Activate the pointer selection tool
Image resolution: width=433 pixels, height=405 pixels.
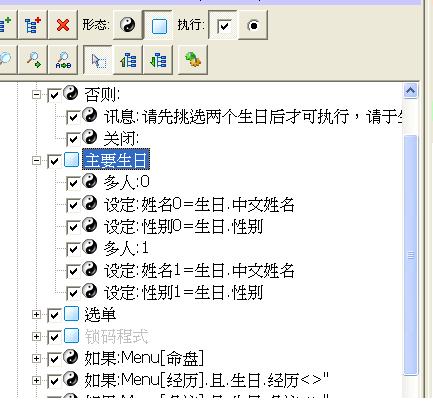pos(98,60)
